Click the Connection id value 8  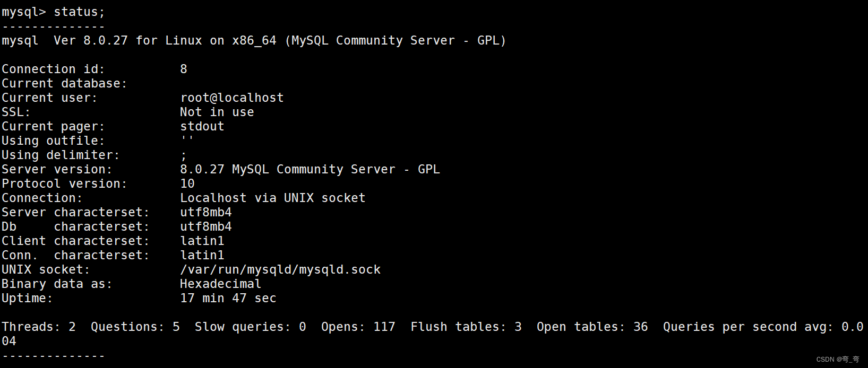tap(184, 69)
